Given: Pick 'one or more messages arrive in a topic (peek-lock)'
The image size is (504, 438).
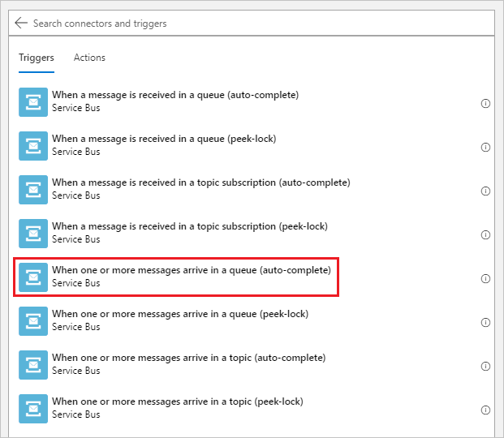Looking at the screenshot, I should coord(177,401).
